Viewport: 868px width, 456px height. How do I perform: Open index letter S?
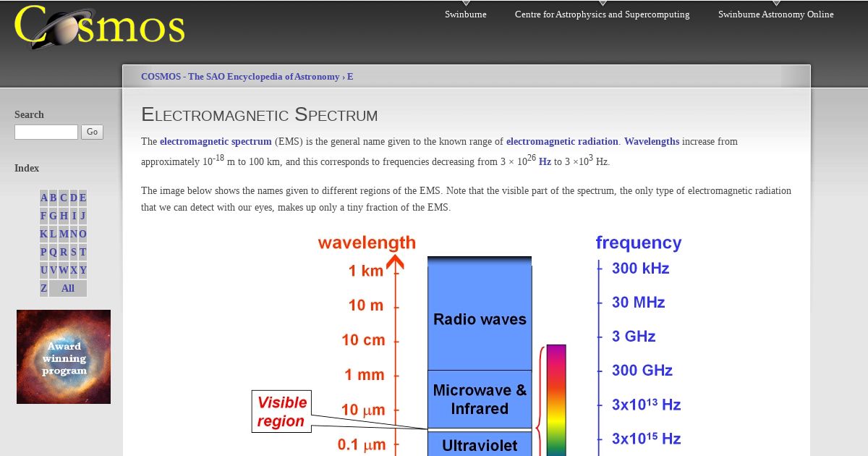point(73,252)
